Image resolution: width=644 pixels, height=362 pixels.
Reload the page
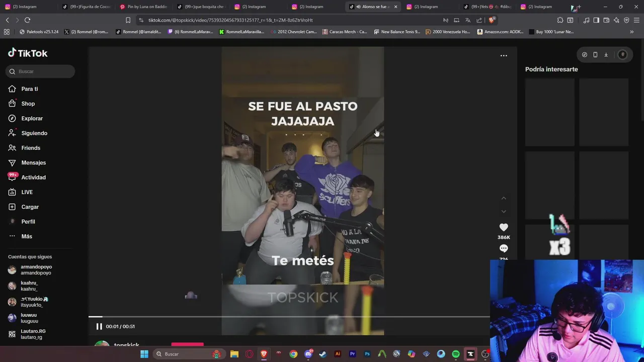(27, 20)
